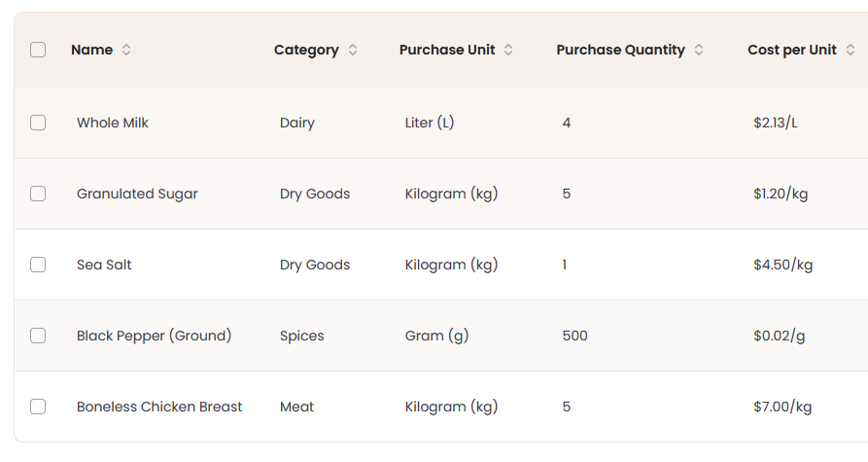Check Black Pepper (Ground) row checkbox
This screenshot has width=868, height=462.
38,336
